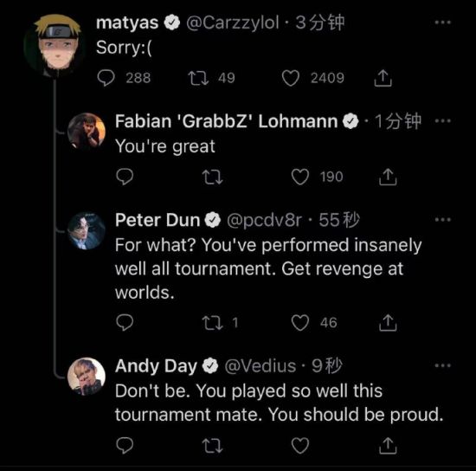View Peter Dun's profile picture

pyautogui.click(x=87, y=230)
